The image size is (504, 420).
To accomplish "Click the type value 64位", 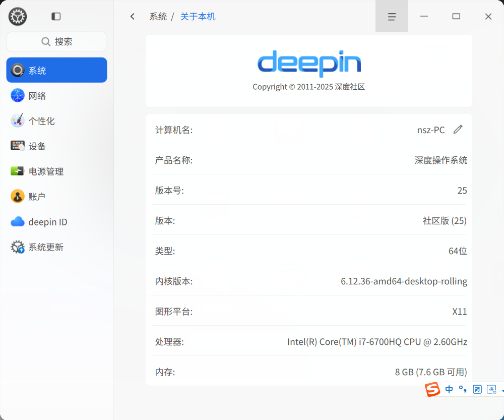I will tap(458, 251).
